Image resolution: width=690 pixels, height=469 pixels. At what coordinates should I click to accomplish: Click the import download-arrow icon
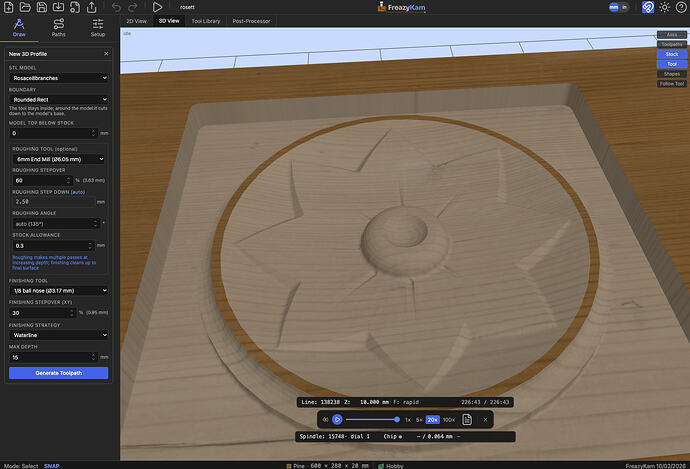(58, 7)
